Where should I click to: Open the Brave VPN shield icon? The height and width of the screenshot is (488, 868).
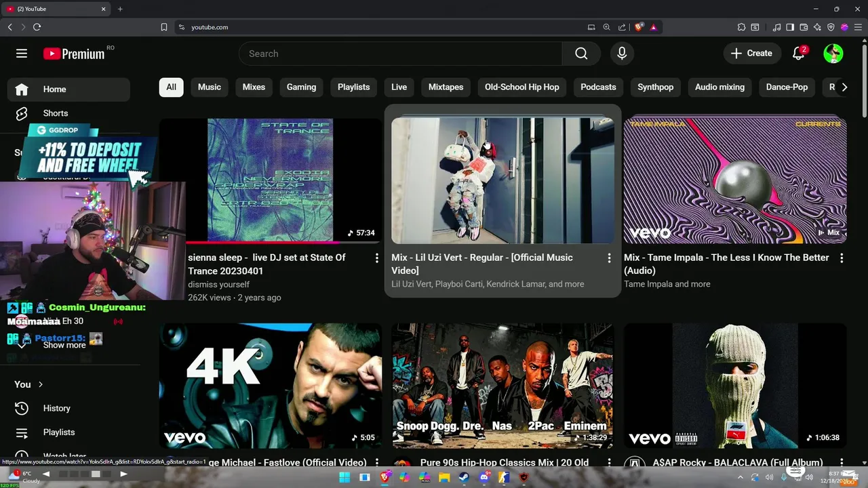[831, 27]
